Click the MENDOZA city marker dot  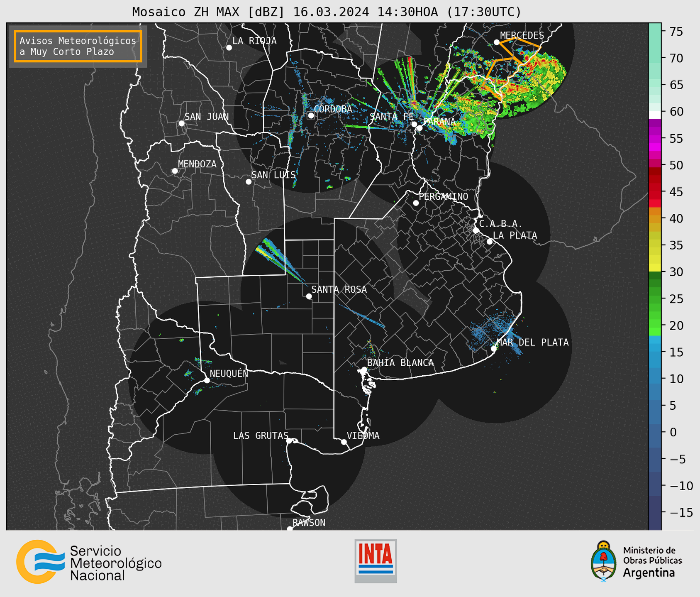click(x=175, y=171)
